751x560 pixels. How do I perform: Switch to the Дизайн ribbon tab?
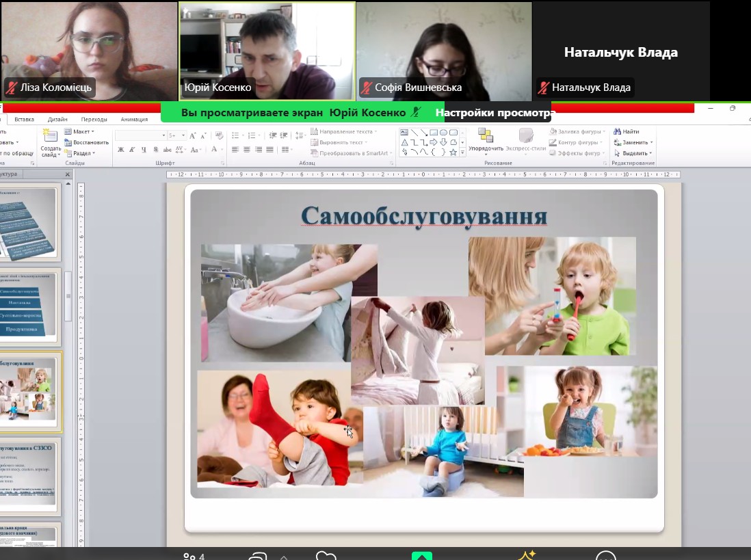coord(57,119)
